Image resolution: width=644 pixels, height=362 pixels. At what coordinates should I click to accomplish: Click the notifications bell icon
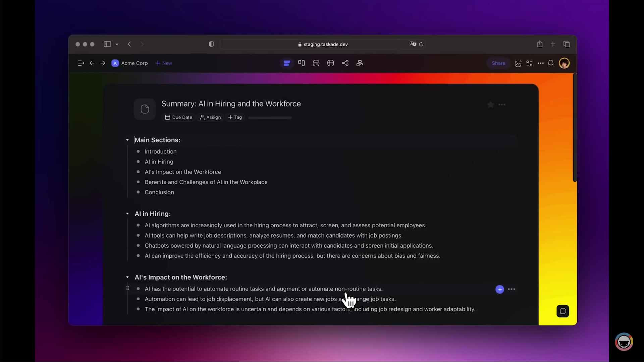(550, 63)
